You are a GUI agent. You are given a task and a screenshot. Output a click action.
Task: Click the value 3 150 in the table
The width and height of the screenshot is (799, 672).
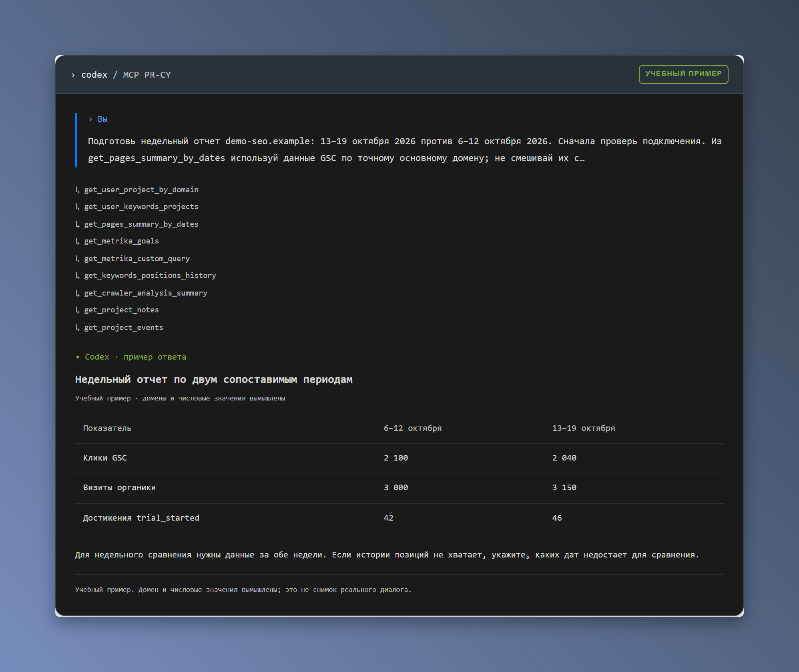click(564, 487)
